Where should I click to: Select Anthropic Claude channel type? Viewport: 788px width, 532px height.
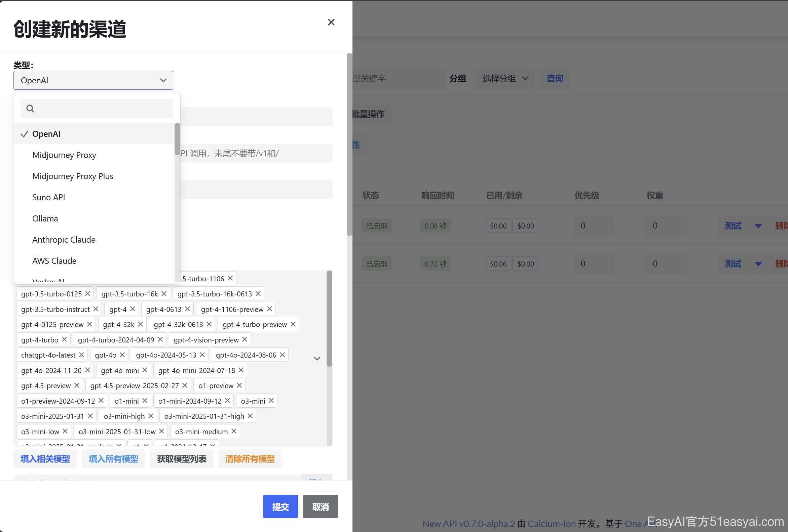point(94,240)
